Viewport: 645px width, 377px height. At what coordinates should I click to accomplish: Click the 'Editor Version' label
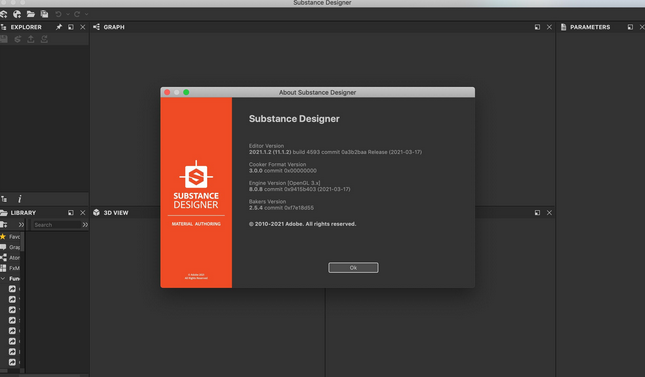(x=266, y=146)
